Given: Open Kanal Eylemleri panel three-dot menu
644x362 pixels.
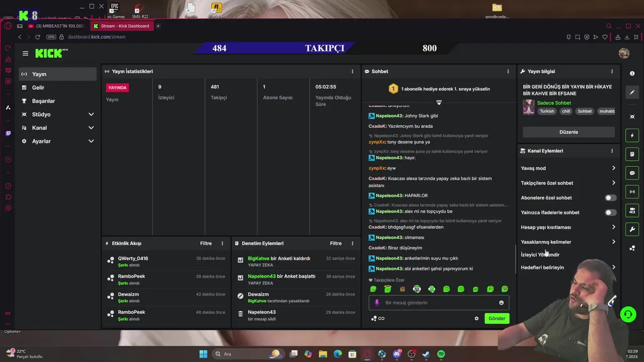Looking at the screenshot, I should [612, 151].
